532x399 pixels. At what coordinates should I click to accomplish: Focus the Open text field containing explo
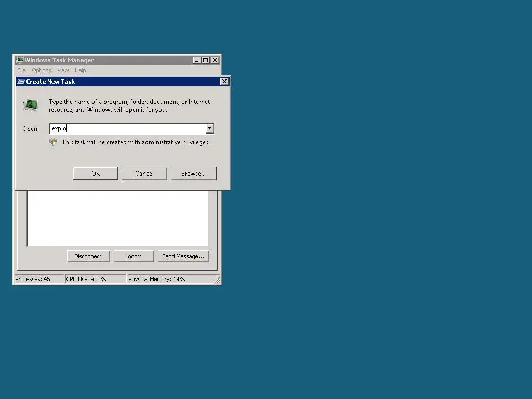click(x=128, y=128)
